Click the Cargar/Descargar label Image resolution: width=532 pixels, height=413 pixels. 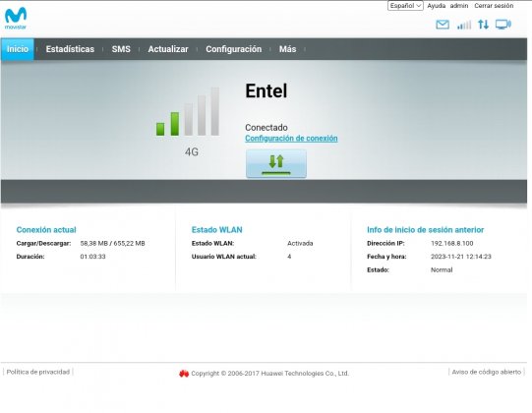(x=43, y=243)
